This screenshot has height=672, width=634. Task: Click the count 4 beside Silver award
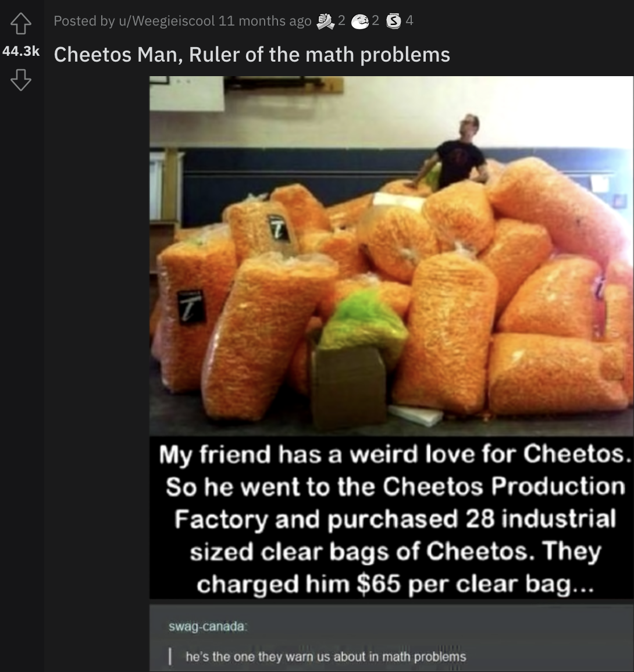pyautogui.click(x=409, y=20)
